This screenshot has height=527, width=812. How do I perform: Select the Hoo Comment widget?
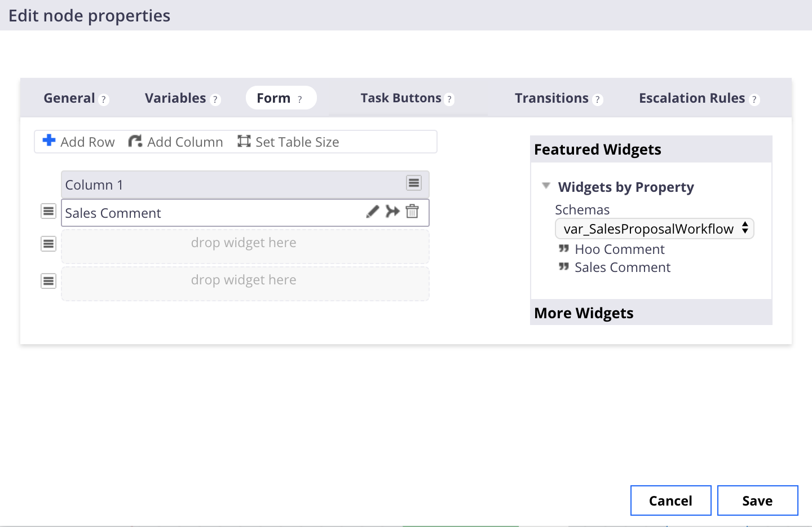click(620, 249)
